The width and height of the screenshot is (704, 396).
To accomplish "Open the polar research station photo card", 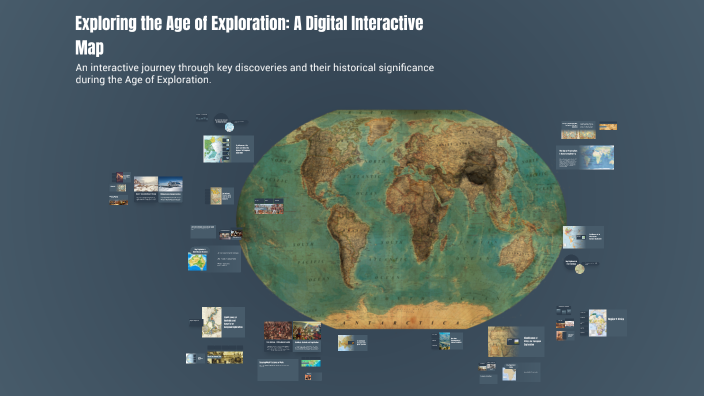I will [x=171, y=189].
